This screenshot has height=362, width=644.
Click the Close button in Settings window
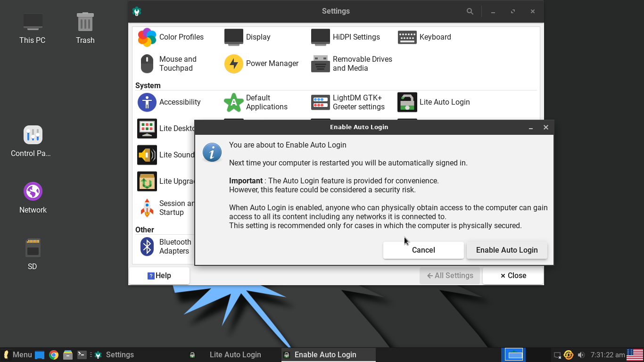pos(513,276)
